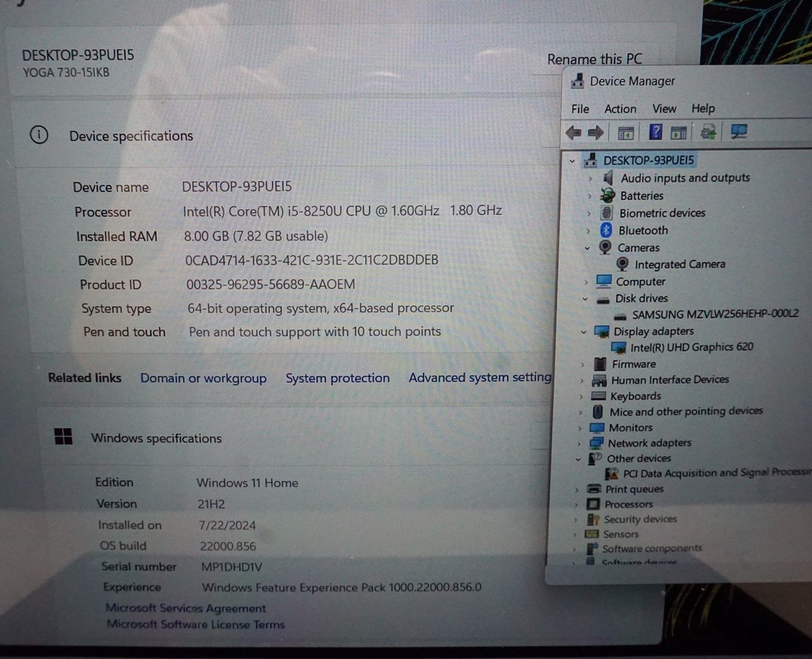Expand the Processors category arrow
This screenshot has width=812, height=659.
[x=576, y=505]
